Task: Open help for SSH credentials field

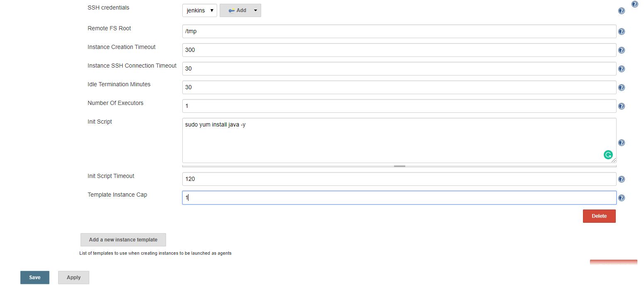Action: coord(622,11)
